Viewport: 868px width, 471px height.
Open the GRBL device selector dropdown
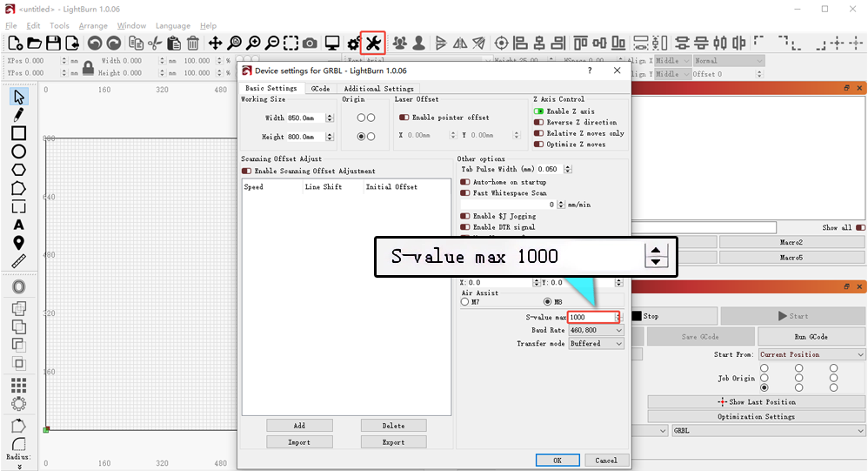coord(768,431)
